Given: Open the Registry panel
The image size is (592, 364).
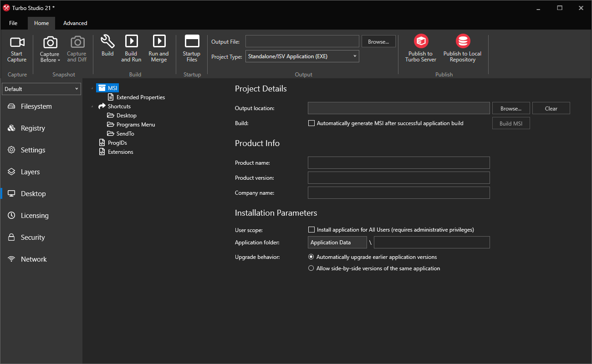Looking at the screenshot, I should click(32, 128).
